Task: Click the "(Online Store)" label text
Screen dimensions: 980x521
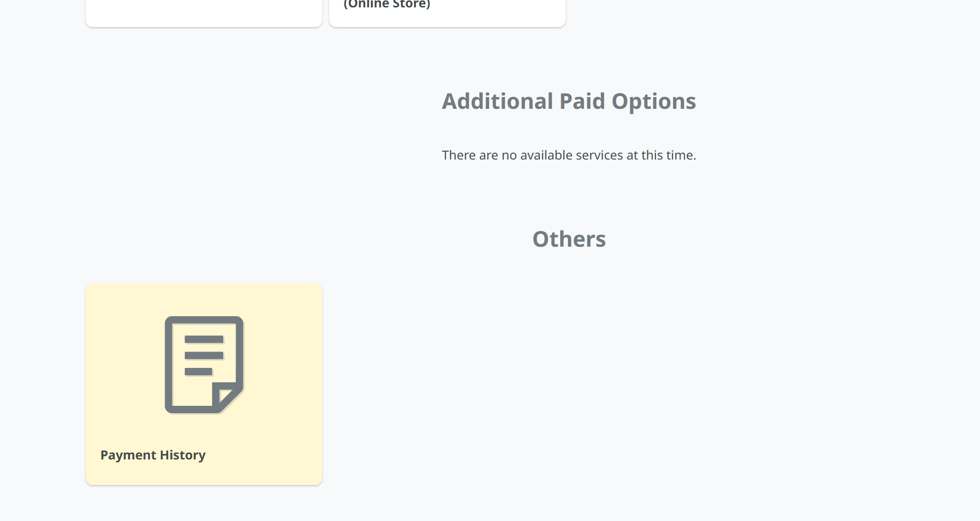Action: pyautogui.click(x=387, y=5)
